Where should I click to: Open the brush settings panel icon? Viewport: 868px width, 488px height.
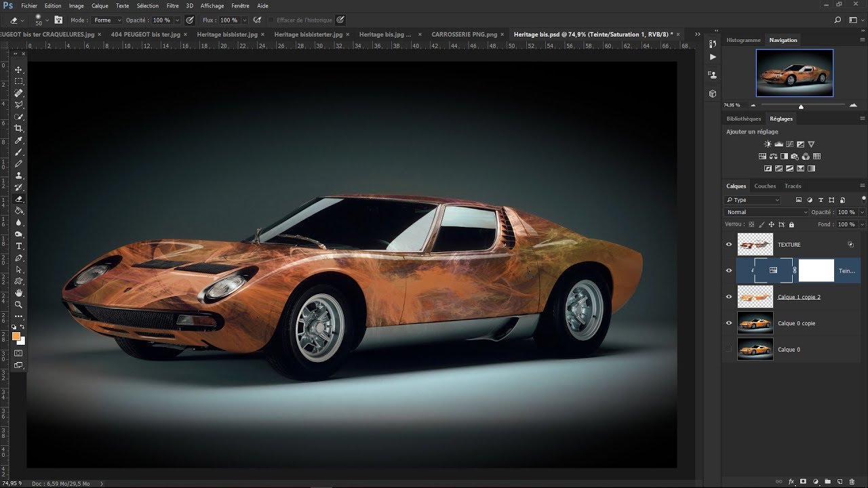coord(58,20)
